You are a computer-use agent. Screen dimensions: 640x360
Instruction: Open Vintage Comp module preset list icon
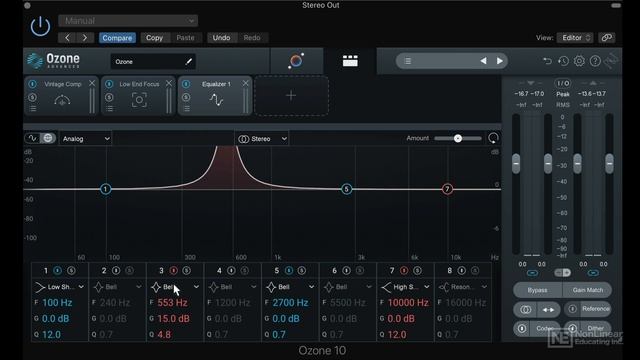pyautogui.click(x=33, y=109)
